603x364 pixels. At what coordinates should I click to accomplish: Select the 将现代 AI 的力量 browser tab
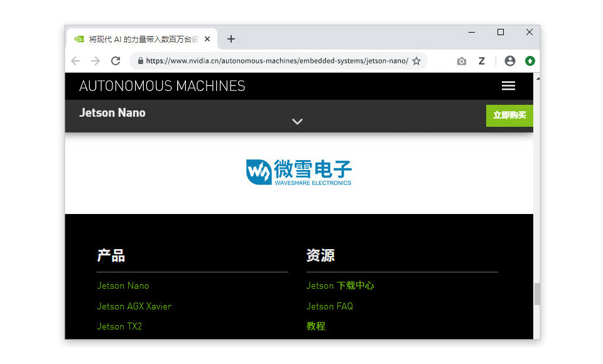click(x=138, y=39)
